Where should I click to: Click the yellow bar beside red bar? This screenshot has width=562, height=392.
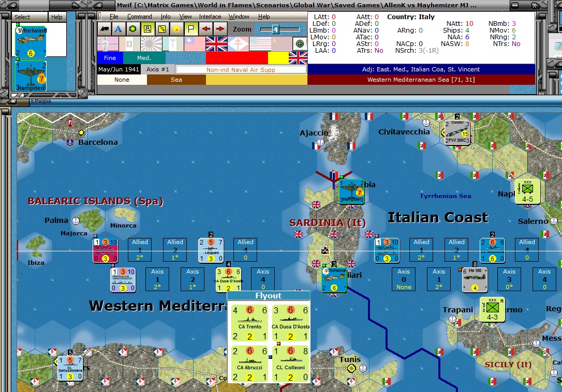point(278,58)
